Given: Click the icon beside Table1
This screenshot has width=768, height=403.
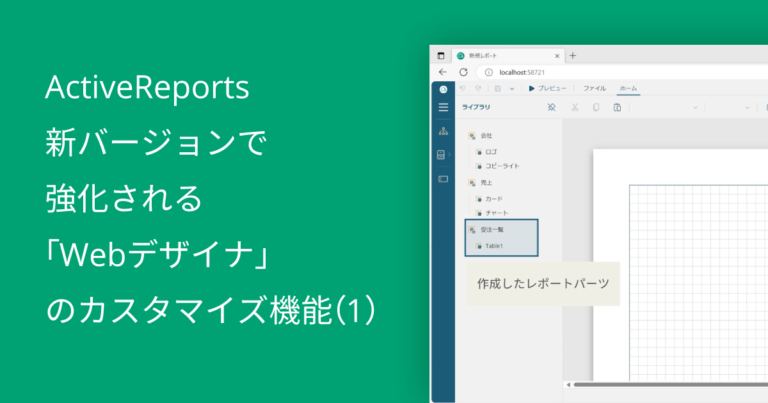Looking at the screenshot, I should click(479, 246).
